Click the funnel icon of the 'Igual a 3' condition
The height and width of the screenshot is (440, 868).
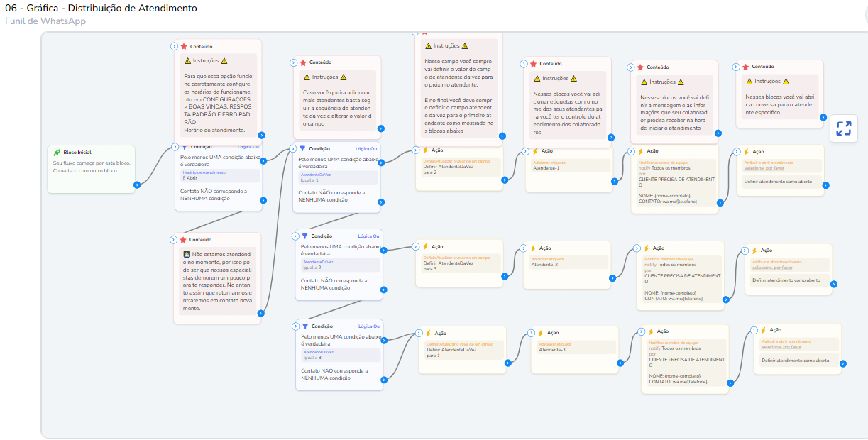point(304,326)
